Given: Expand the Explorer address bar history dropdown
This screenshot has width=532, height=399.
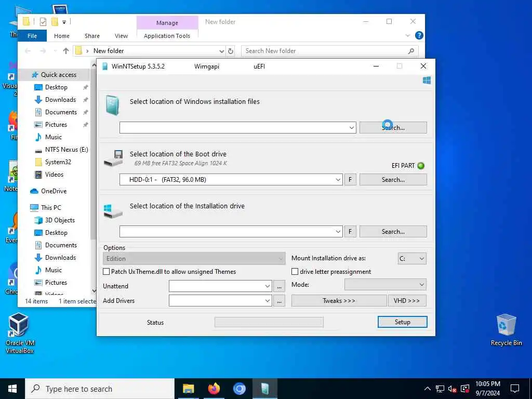Looking at the screenshot, I should 221,51.
